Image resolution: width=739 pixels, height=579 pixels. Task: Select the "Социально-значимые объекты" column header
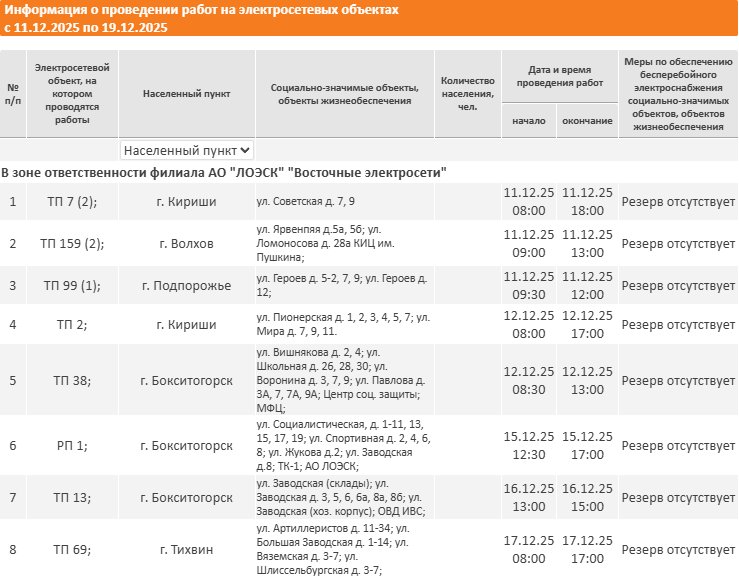[x=345, y=94]
